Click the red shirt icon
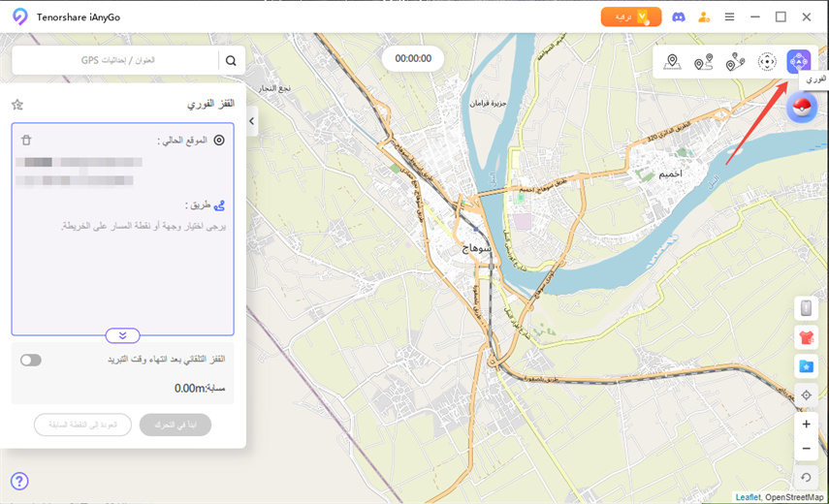The width and height of the screenshot is (829, 504). [x=806, y=337]
